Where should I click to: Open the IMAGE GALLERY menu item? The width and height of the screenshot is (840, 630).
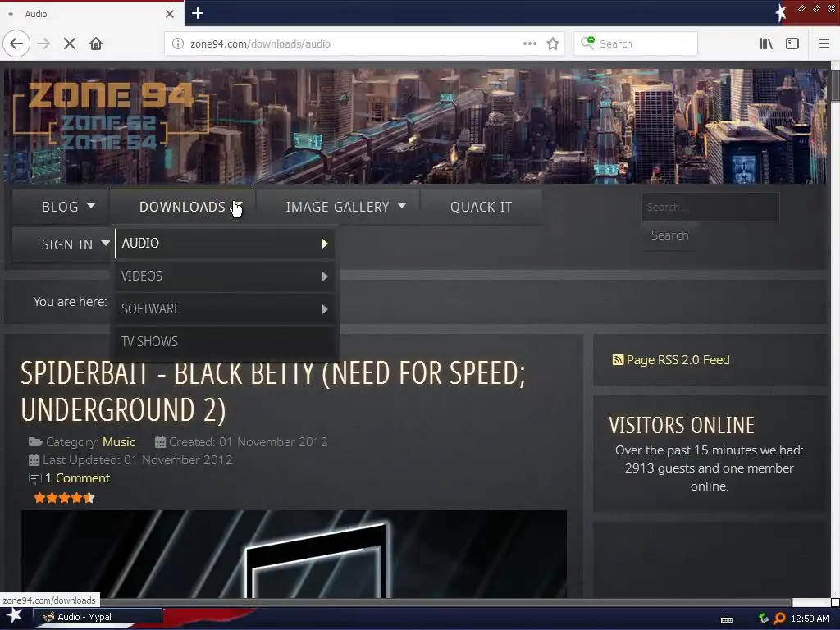[337, 207]
